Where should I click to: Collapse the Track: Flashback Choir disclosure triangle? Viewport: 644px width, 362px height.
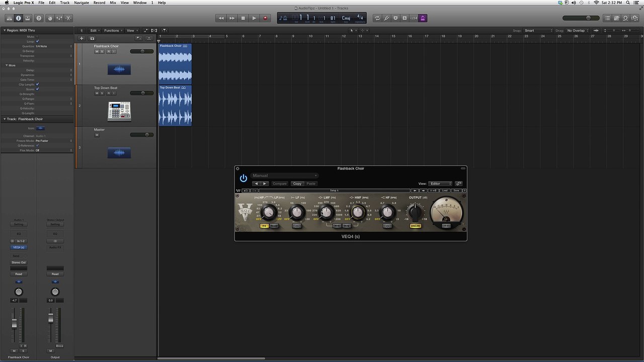4,119
